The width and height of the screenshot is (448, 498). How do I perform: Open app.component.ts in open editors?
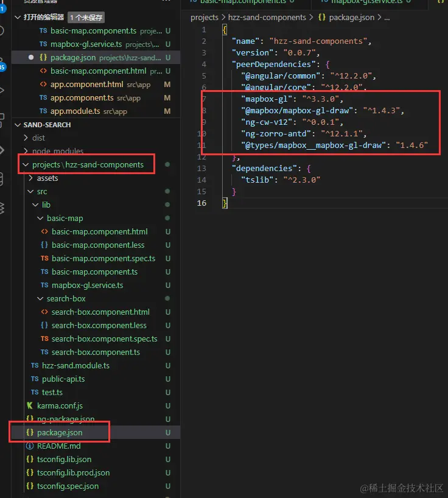point(96,98)
